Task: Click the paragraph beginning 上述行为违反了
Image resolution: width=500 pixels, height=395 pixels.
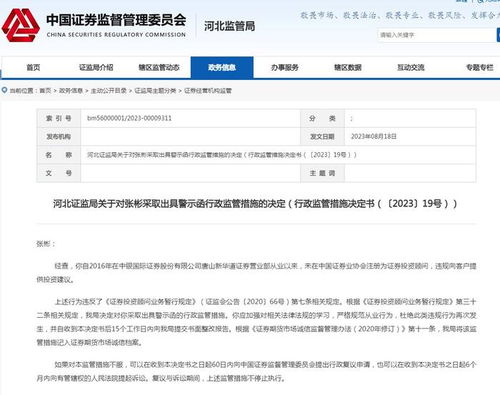Action: 256,322
